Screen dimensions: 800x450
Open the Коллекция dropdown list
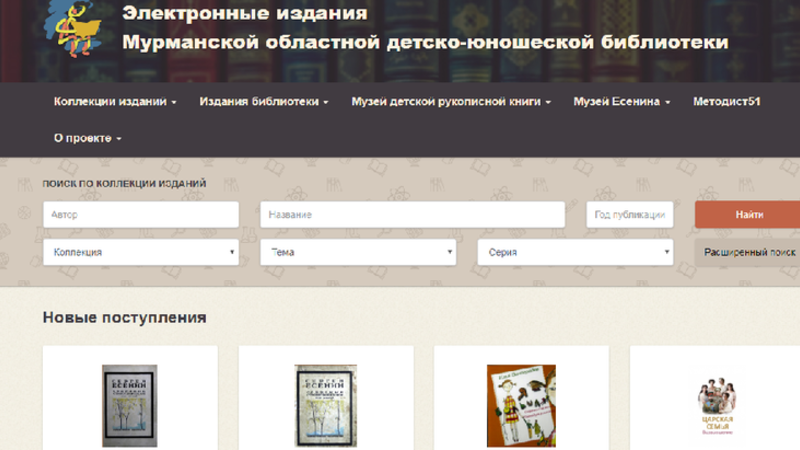pos(141,253)
